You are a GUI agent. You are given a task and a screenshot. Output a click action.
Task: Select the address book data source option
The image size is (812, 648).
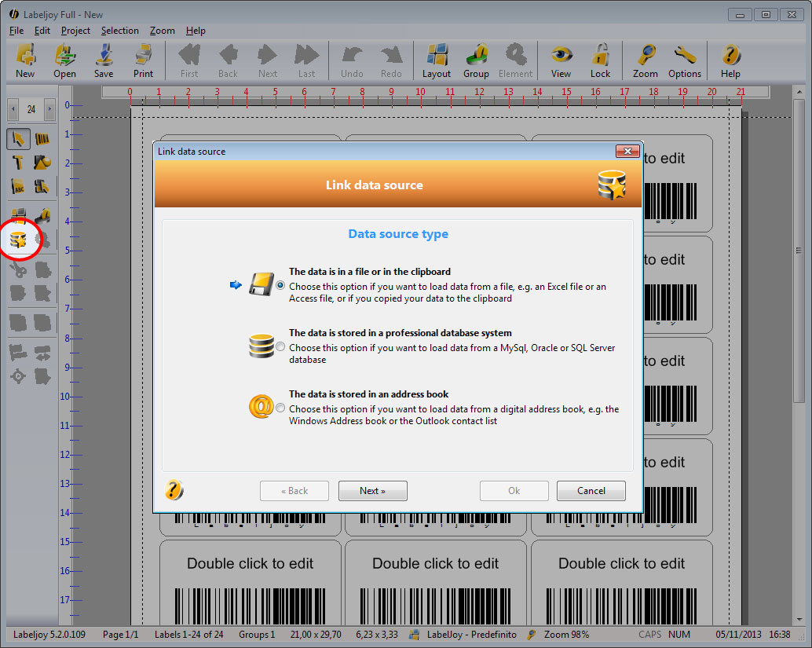tap(280, 407)
